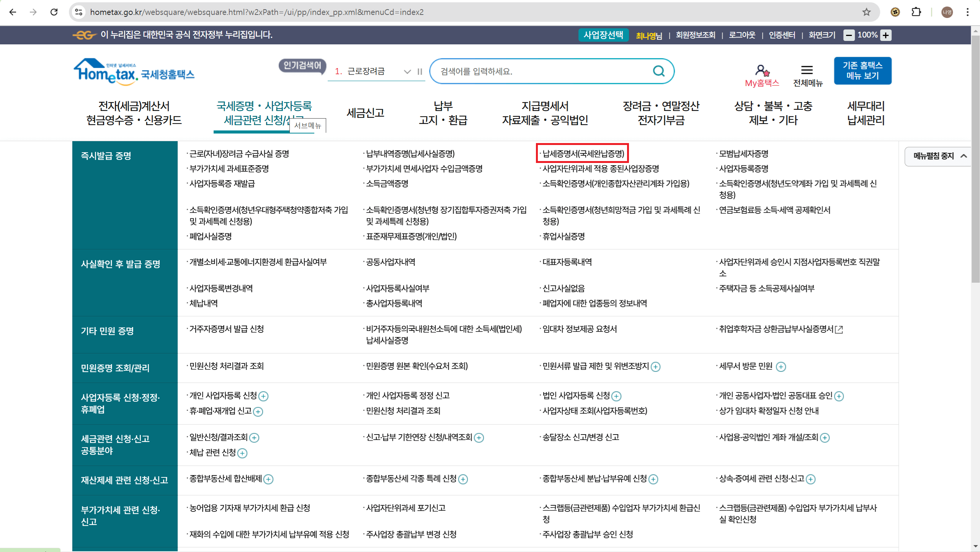Open the browser extensions puzzle icon
Viewport: 980px width, 552px height.
point(916,12)
